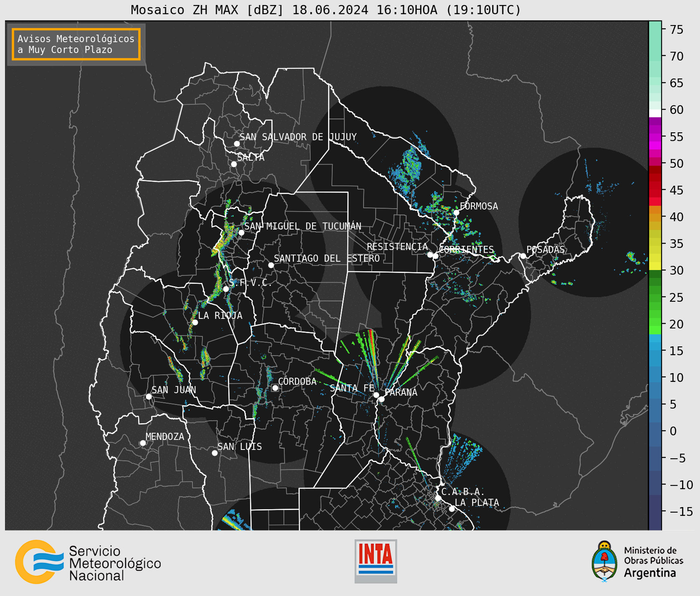
Task: Click the CÓRDOBA label text
Action: point(297,381)
